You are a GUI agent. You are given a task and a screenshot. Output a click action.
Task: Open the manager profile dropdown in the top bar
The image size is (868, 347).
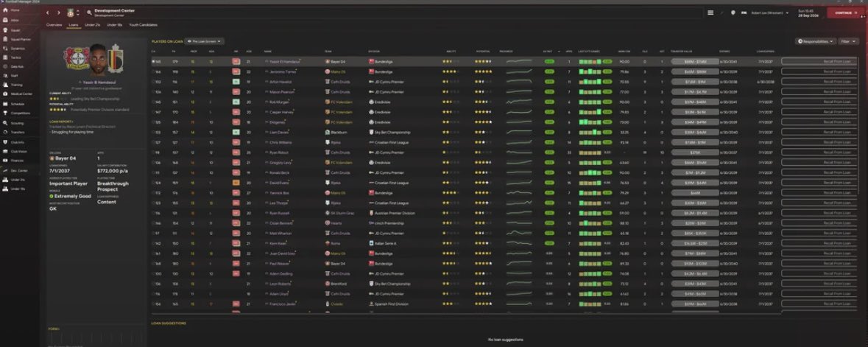point(769,13)
